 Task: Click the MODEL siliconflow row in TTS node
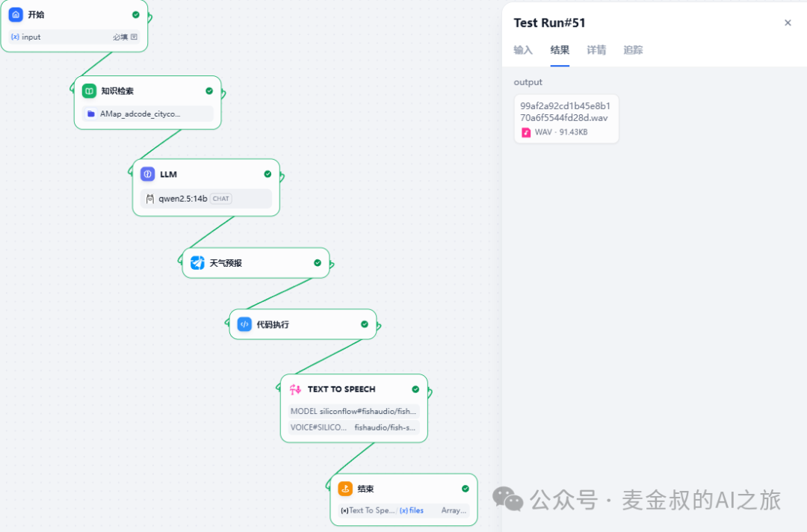(353, 411)
